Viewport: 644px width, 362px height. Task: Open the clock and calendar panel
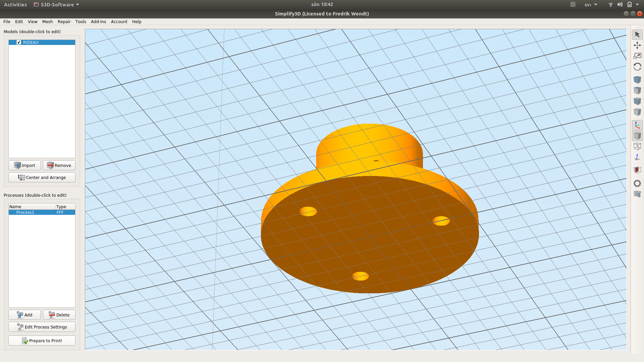[x=322, y=4]
